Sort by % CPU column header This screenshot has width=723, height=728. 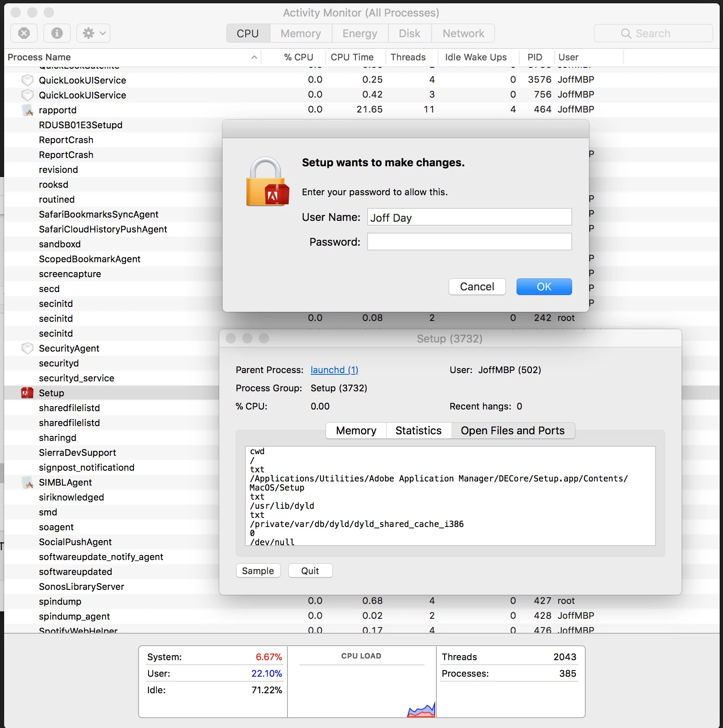[299, 57]
